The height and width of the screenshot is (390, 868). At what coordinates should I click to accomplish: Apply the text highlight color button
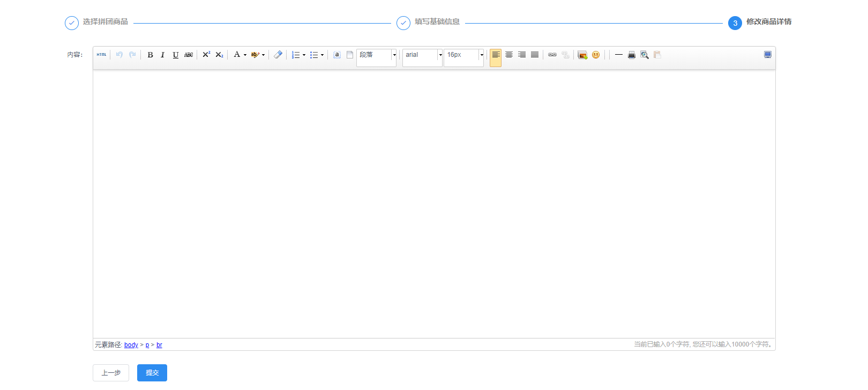coord(255,55)
